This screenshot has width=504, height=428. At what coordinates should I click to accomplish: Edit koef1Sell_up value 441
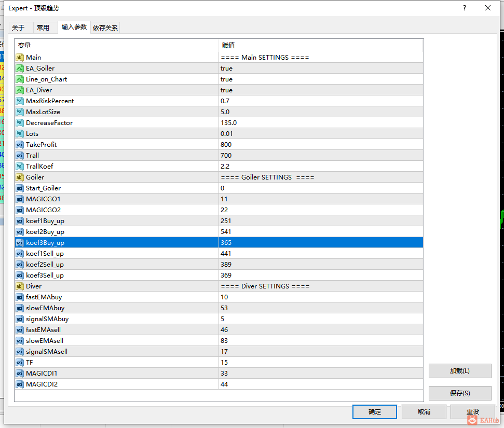coord(321,254)
